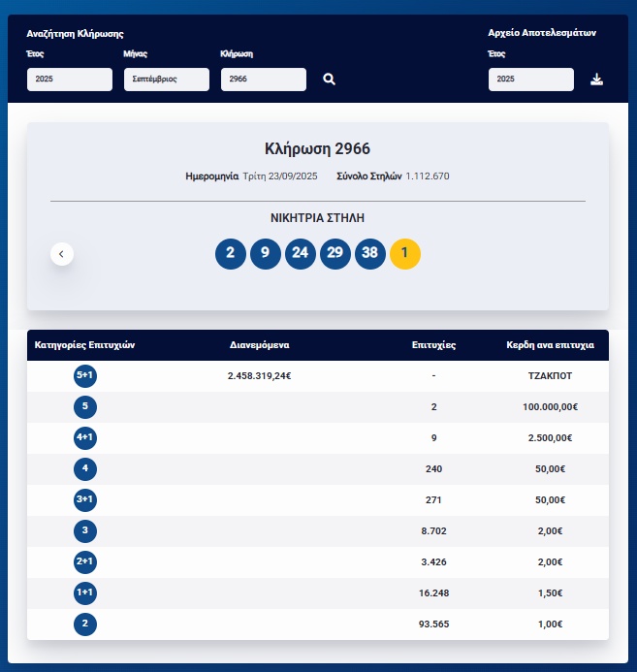Viewport: 637px width, 672px height.
Task: Open the draw number dropdown 2966
Action: tap(263, 80)
